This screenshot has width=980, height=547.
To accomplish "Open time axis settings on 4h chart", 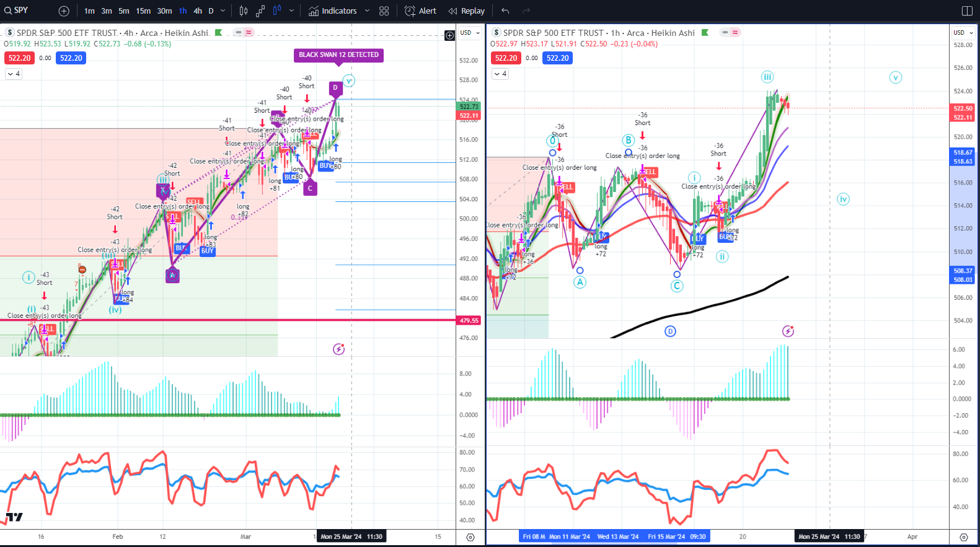I will [470, 537].
